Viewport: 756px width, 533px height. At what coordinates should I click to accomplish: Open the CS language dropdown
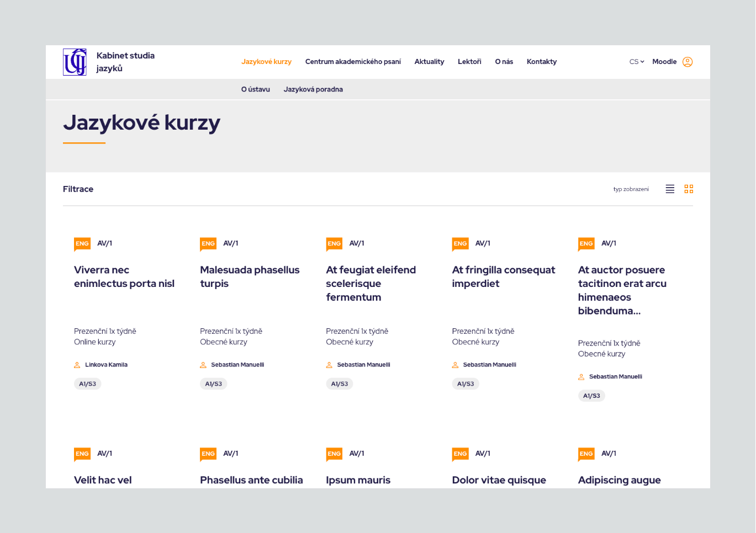pyautogui.click(x=637, y=62)
